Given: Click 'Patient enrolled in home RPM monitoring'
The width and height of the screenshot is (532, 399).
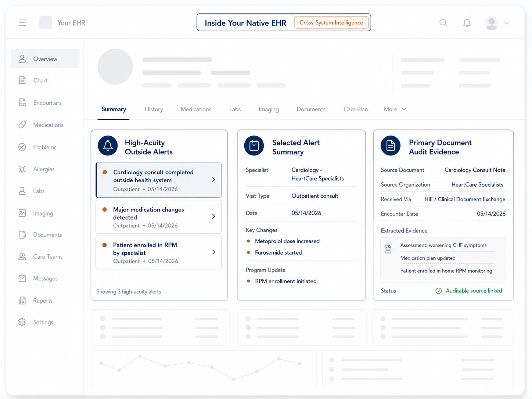Looking at the screenshot, I should click(x=446, y=271).
